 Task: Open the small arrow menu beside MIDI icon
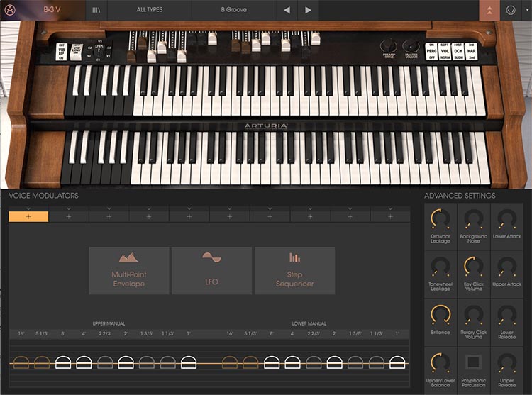pyautogui.click(x=527, y=10)
